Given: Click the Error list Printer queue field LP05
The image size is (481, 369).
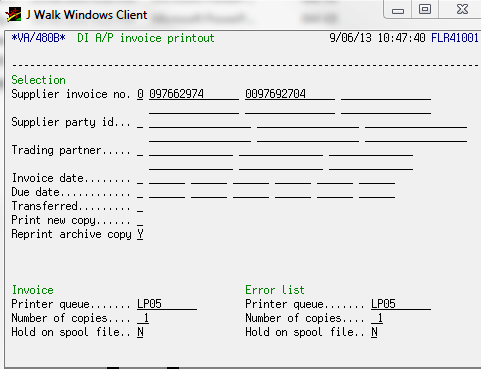Looking at the screenshot, I should [401, 304].
